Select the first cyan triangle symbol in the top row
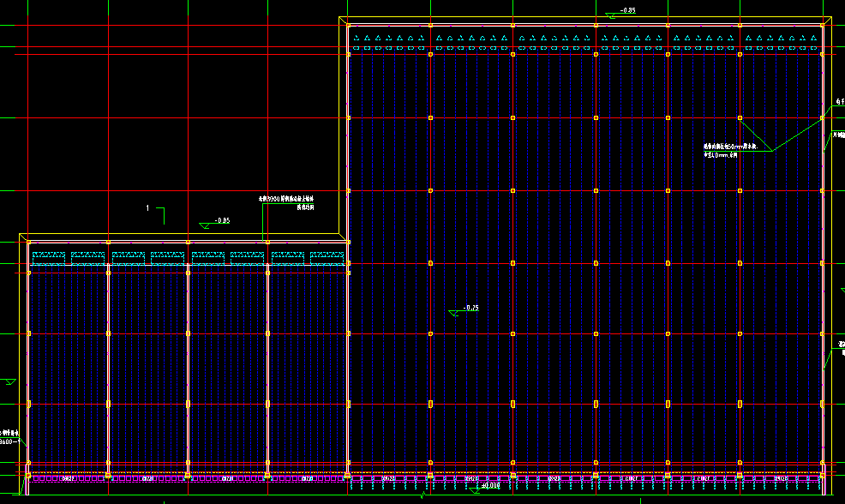This screenshot has width=845, height=504. click(x=357, y=39)
